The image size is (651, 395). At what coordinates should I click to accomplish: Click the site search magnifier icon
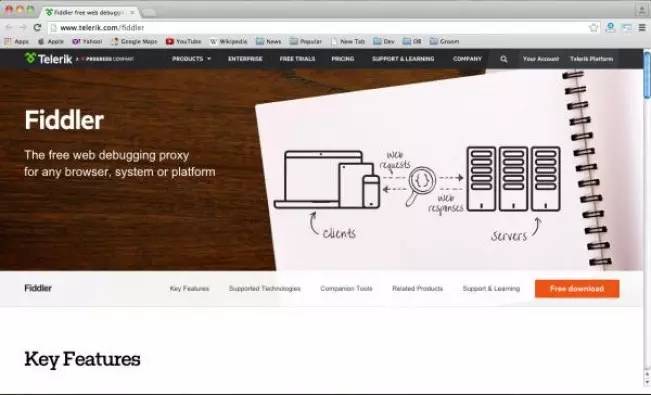[504, 59]
